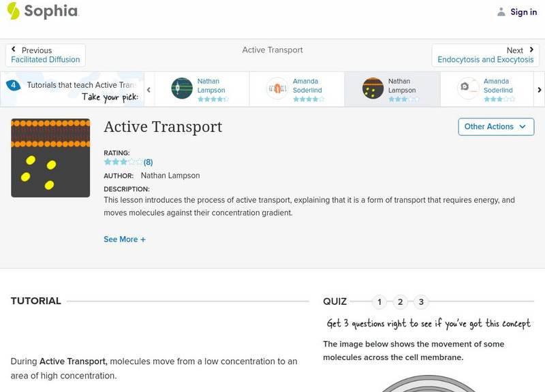545x392 pixels.
Task: Select quiz question 1
Action: click(x=379, y=301)
